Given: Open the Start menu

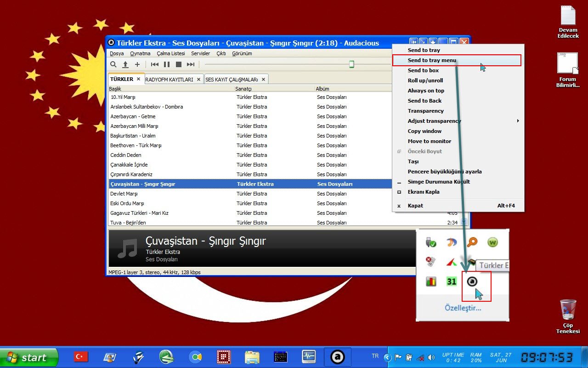Looking at the screenshot, I should 29,357.
